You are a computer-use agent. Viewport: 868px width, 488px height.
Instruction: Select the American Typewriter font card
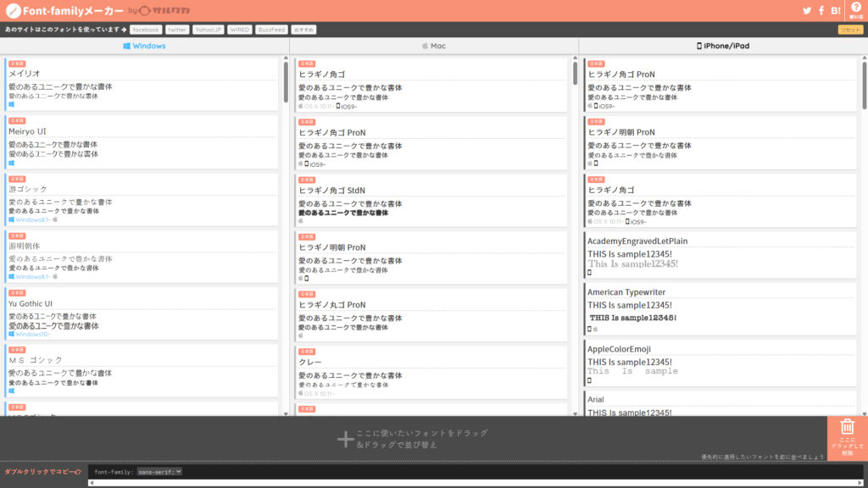click(x=721, y=309)
